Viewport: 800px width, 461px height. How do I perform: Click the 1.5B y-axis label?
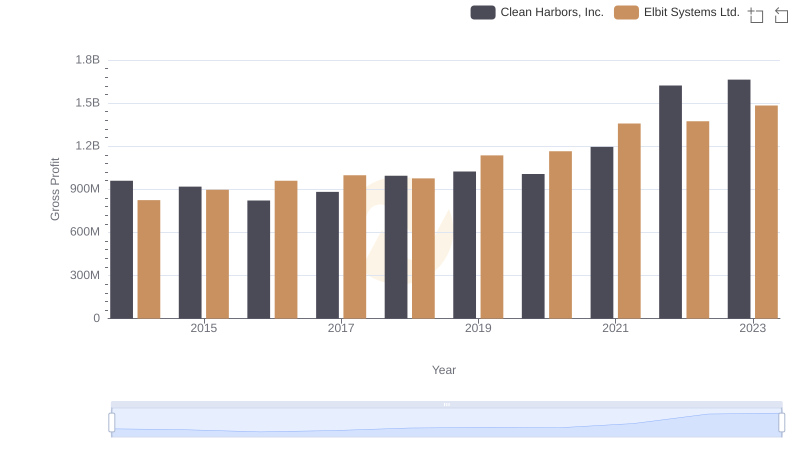[x=88, y=103]
